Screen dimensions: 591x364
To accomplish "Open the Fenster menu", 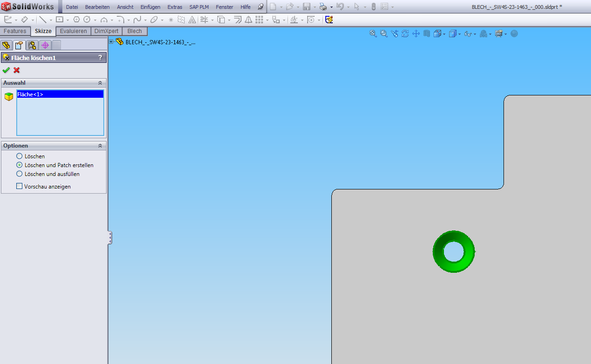I will 225,7.
